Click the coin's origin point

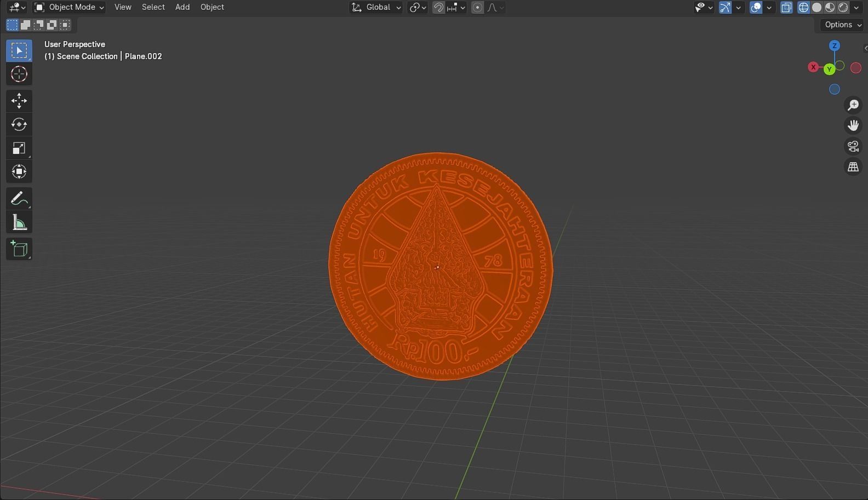[x=437, y=267]
